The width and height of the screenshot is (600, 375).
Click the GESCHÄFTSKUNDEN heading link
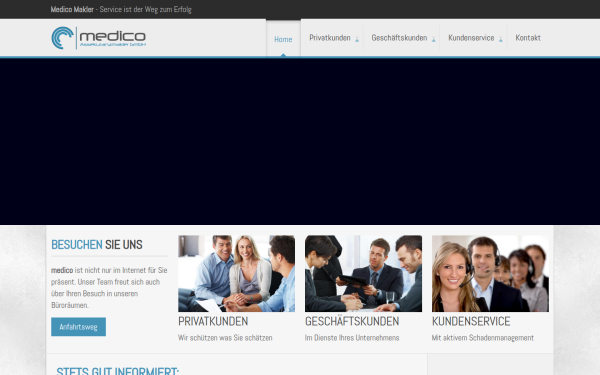coord(352,321)
